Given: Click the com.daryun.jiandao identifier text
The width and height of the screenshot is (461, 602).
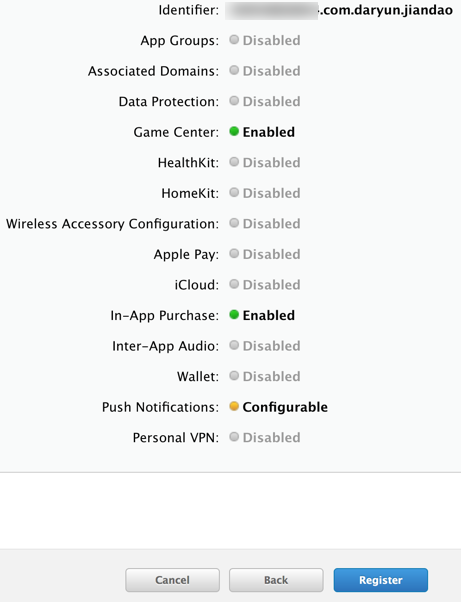Looking at the screenshot, I should pos(386,10).
